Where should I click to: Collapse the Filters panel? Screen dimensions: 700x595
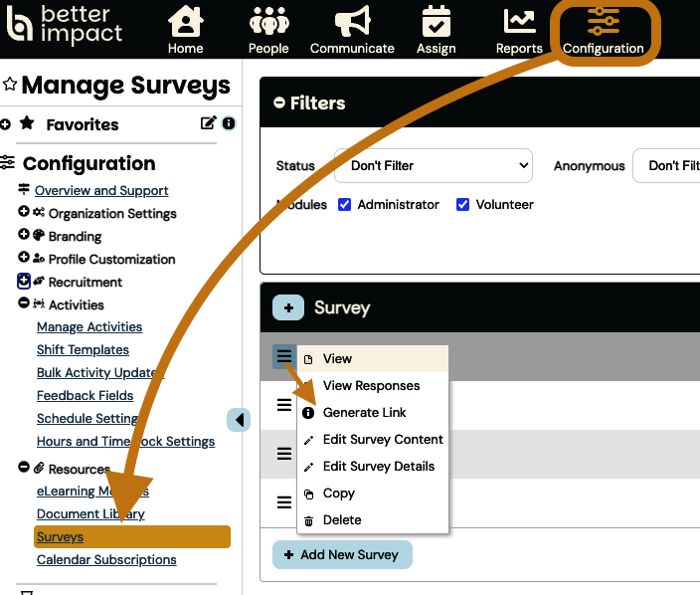[x=279, y=103]
